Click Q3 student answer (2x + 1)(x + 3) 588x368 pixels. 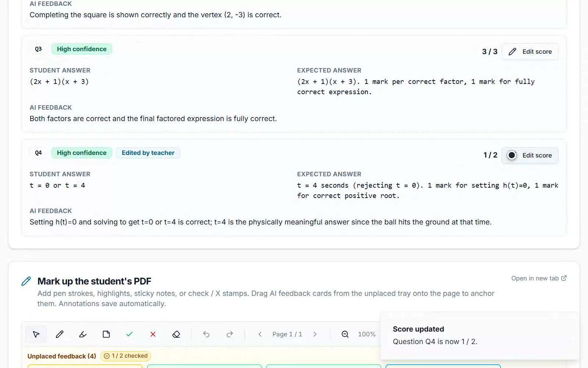click(59, 82)
